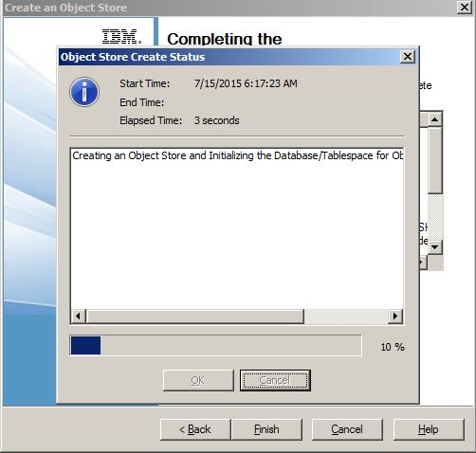Click the 'Start Time:' label
This screenshot has height=453, width=476.
(144, 83)
